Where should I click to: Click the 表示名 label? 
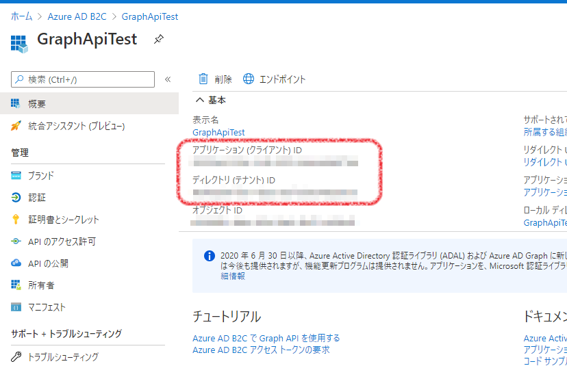pyautogui.click(x=205, y=120)
